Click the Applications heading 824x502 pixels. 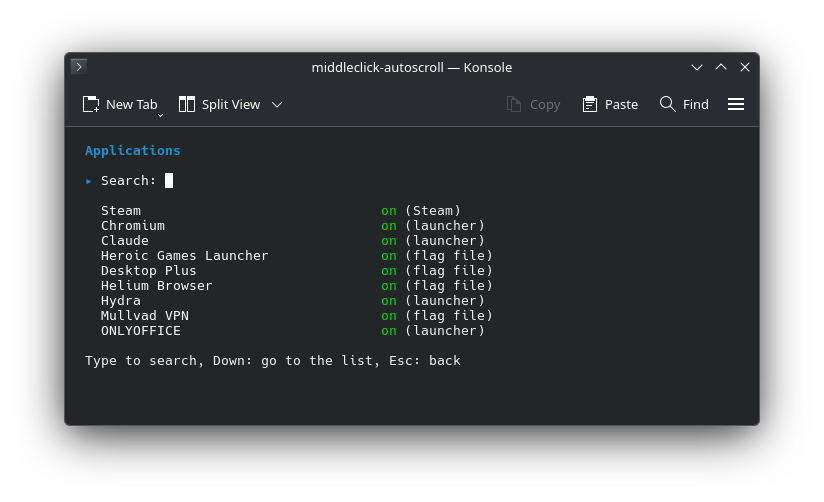pos(132,151)
